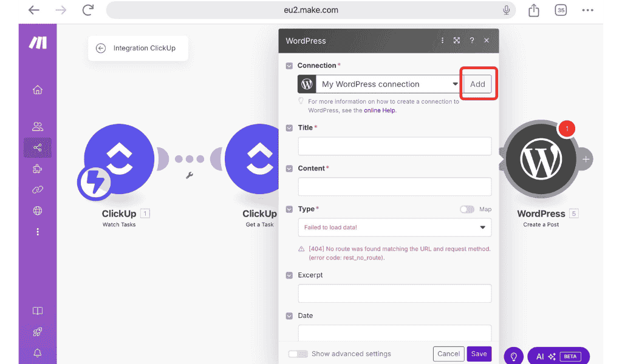622x364 pixels.
Task: Click the rocket icon in the sidebar
Action: coord(37,332)
